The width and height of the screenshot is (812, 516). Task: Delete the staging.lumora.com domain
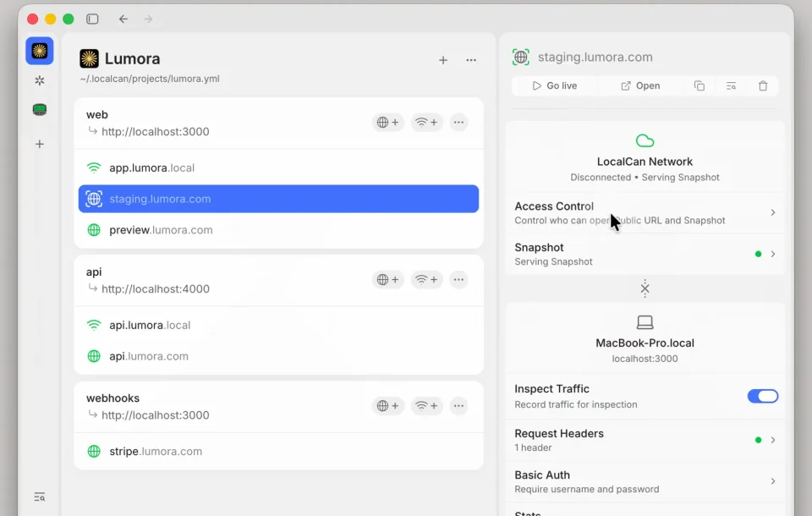click(x=763, y=86)
